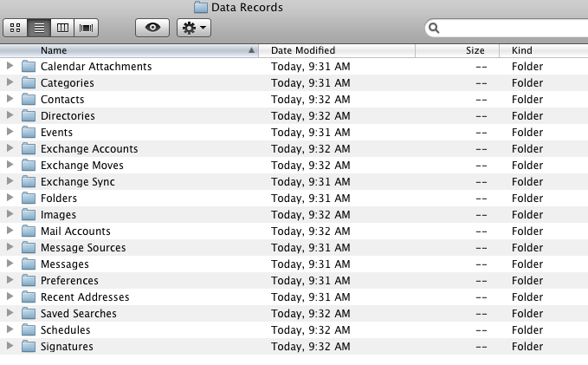Click the Recent Addresses name text

click(85, 297)
